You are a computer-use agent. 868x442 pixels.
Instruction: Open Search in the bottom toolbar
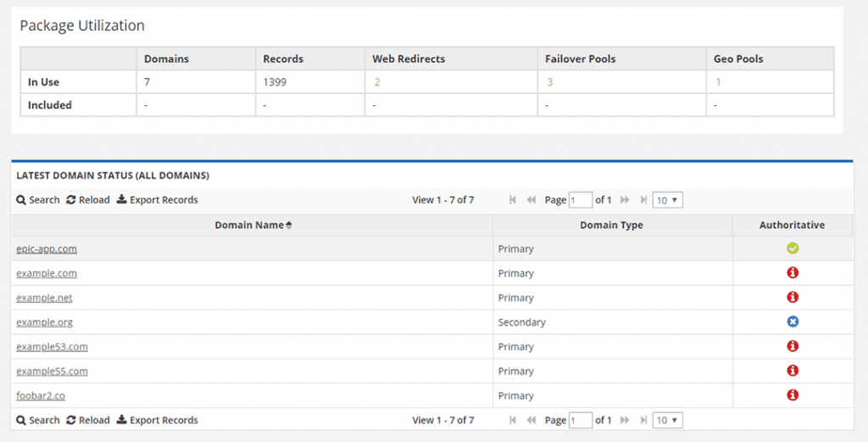(37, 421)
